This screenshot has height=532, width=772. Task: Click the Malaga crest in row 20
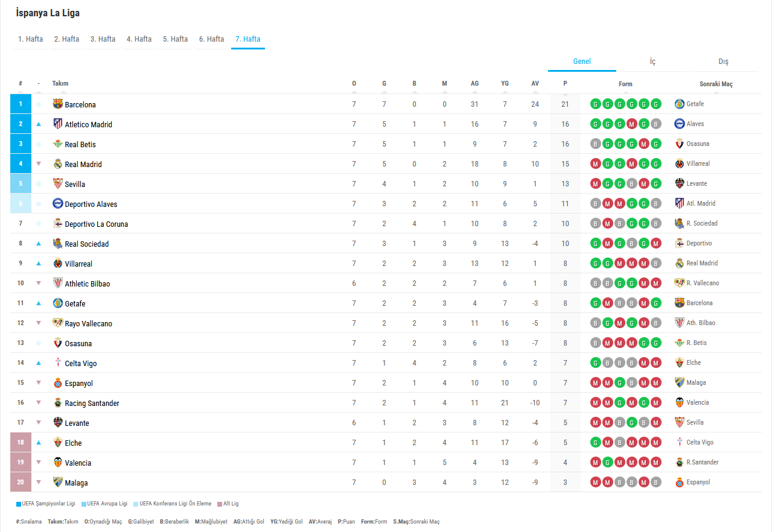58,482
